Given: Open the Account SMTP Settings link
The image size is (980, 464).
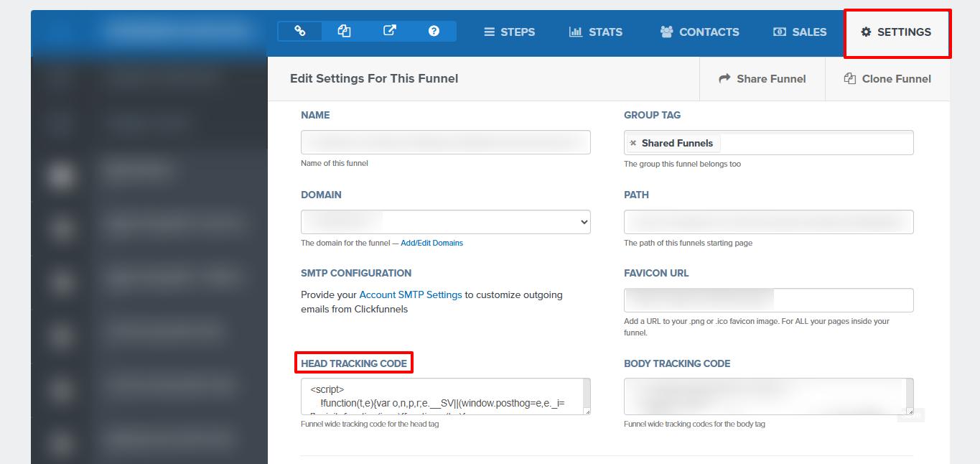Looking at the screenshot, I should pyautogui.click(x=411, y=294).
